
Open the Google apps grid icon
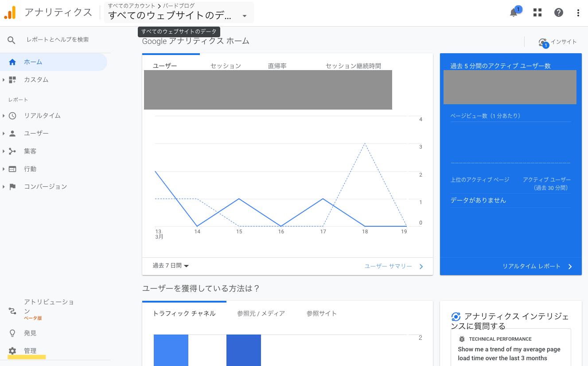[537, 12]
